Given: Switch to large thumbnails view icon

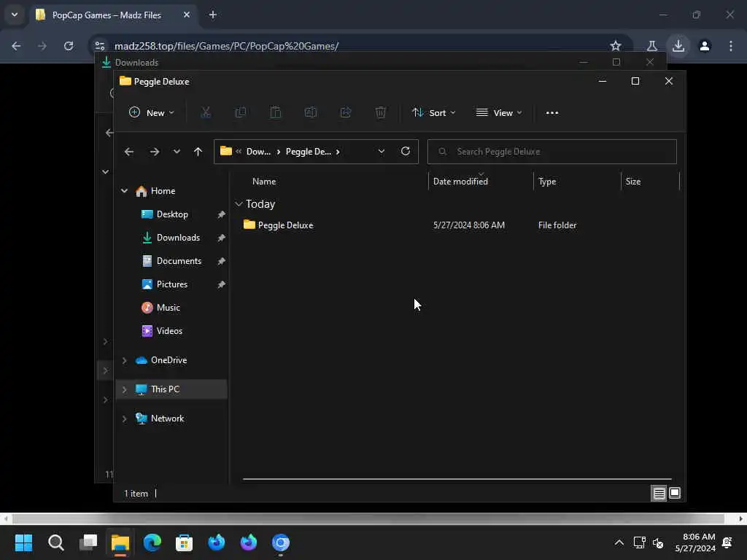Looking at the screenshot, I should coord(675,494).
